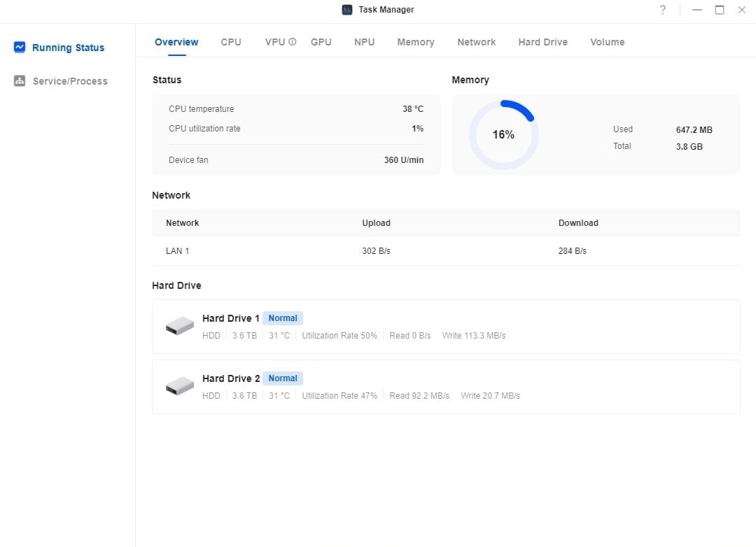Open the Volume tab
756x547 pixels.
[607, 42]
